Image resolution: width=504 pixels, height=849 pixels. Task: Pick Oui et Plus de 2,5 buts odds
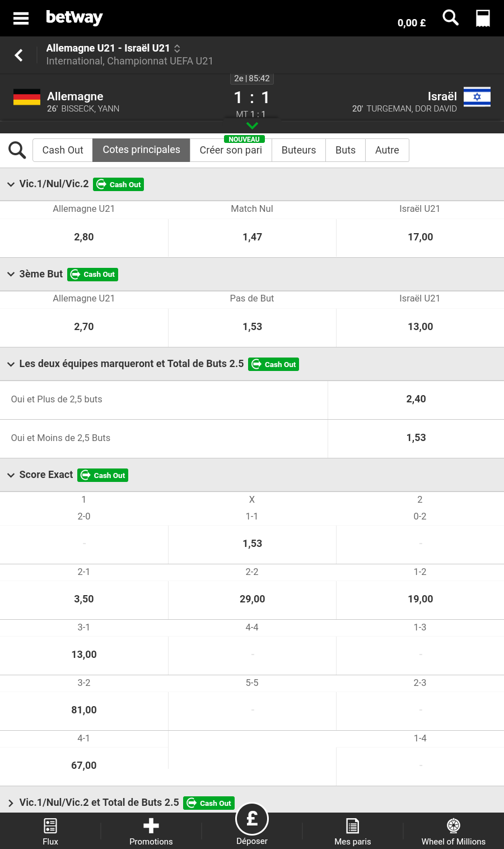(x=416, y=400)
